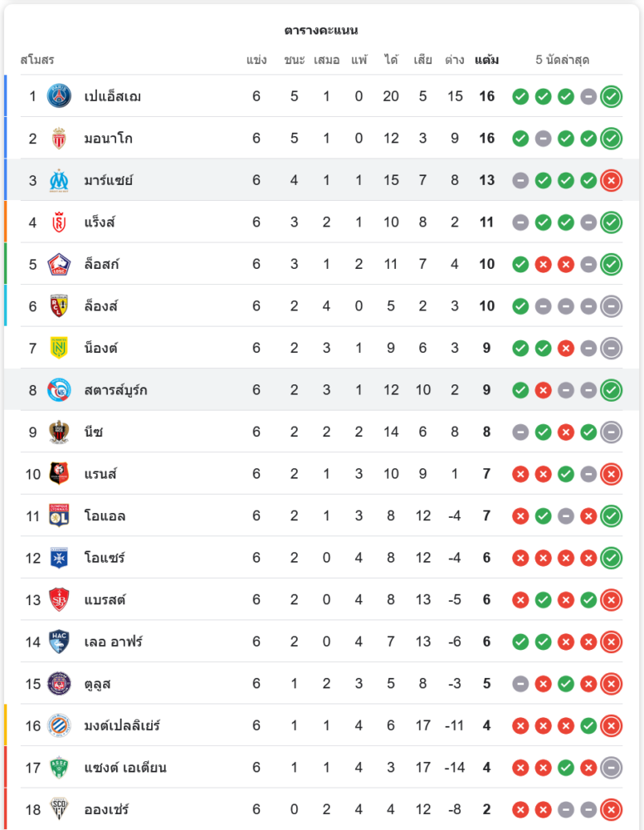Viewport: 644px width, 830px height.
Task: Click the Toulouse club logo
Action: pyautogui.click(x=59, y=684)
